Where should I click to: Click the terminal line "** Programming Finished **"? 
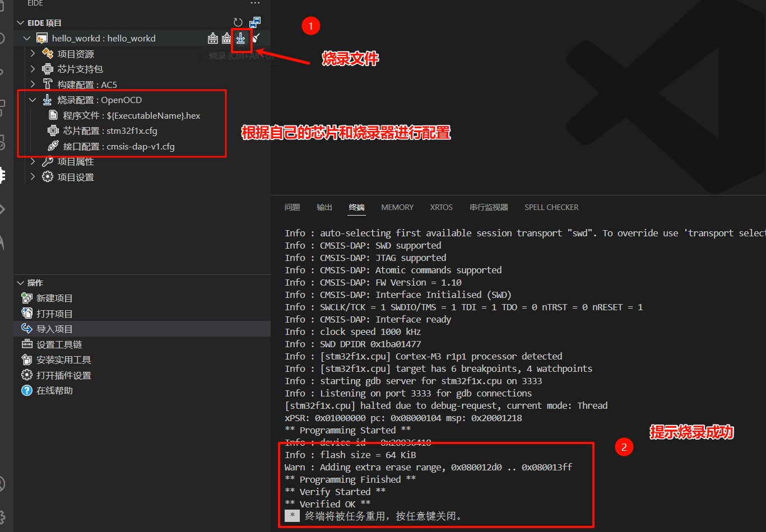(x=350, y=479)
